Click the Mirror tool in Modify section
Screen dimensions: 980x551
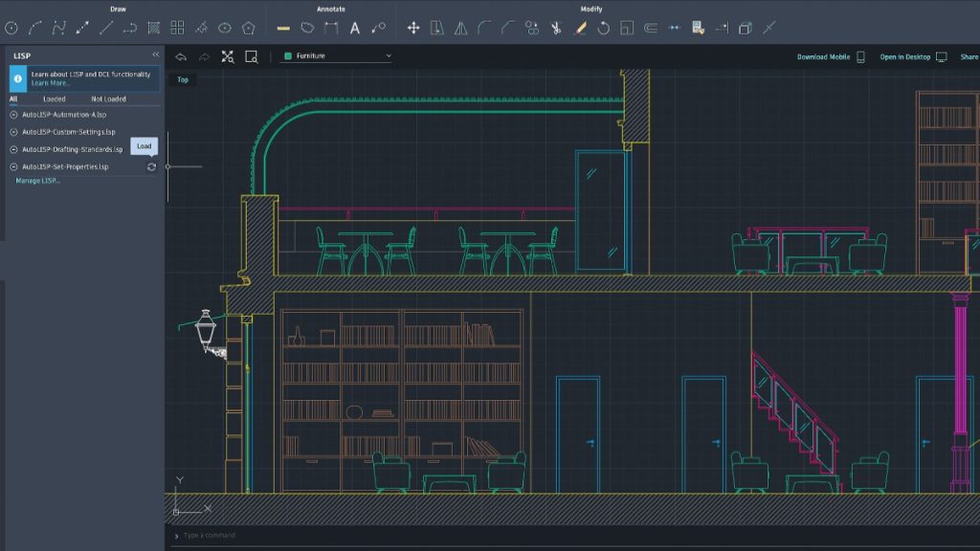coord(458,28)
